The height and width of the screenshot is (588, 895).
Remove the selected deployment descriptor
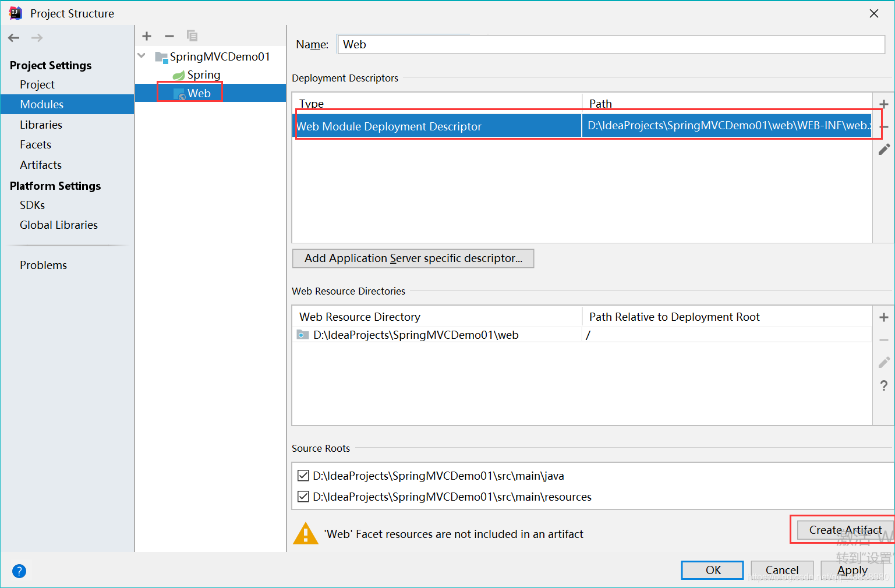(x=883, y=127)
